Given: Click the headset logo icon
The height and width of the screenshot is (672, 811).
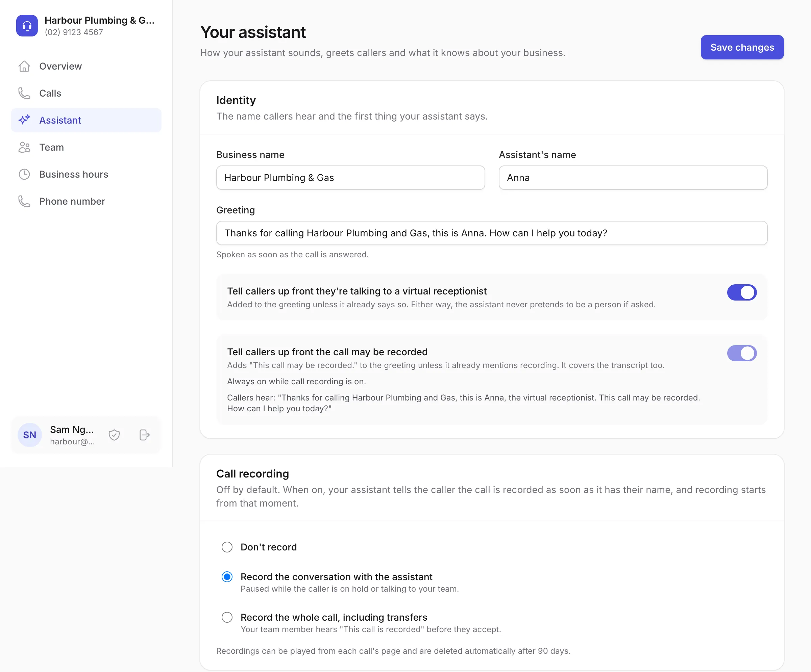Looking at the screenshot, I should 27,25.
